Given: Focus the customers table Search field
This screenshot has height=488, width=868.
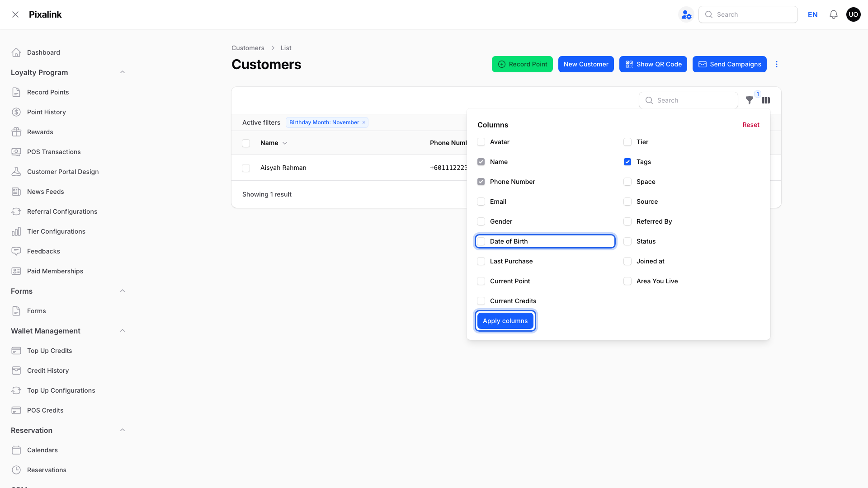Looking at the screenshot, I should click(x=689, y=100).
